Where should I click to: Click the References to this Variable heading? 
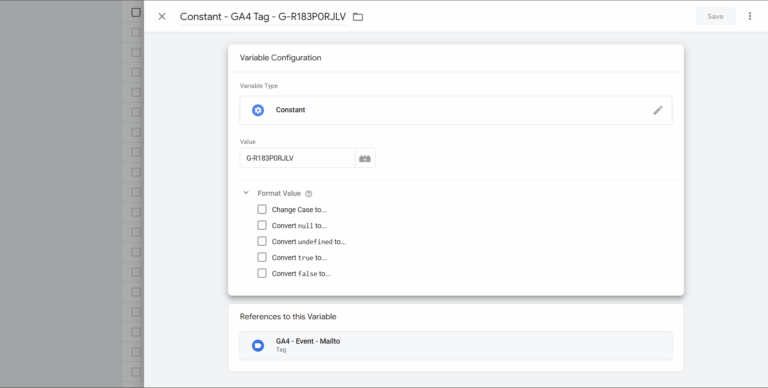[288, 316]
